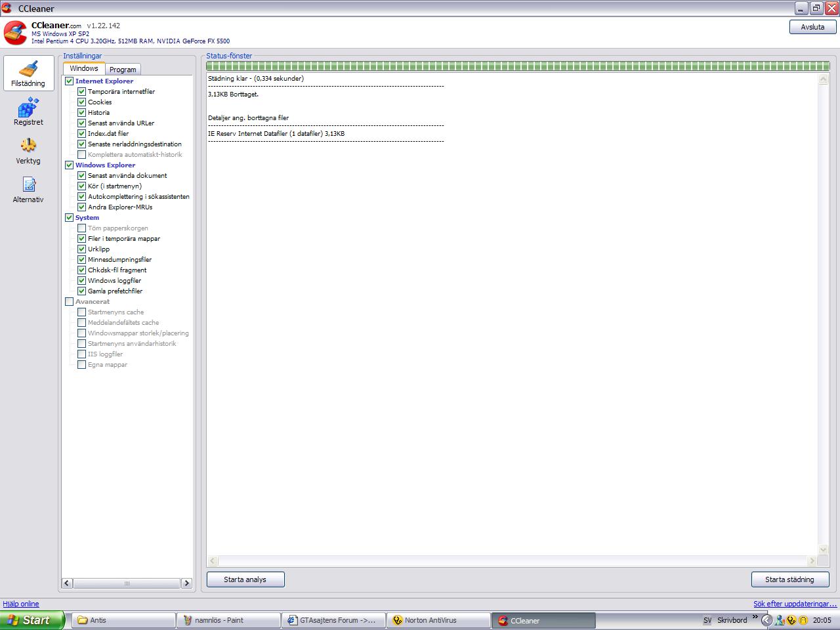Viewport: 840px width, 630px height.
Task: Click the Windows Start button
Action: click(x=32, y=620)
